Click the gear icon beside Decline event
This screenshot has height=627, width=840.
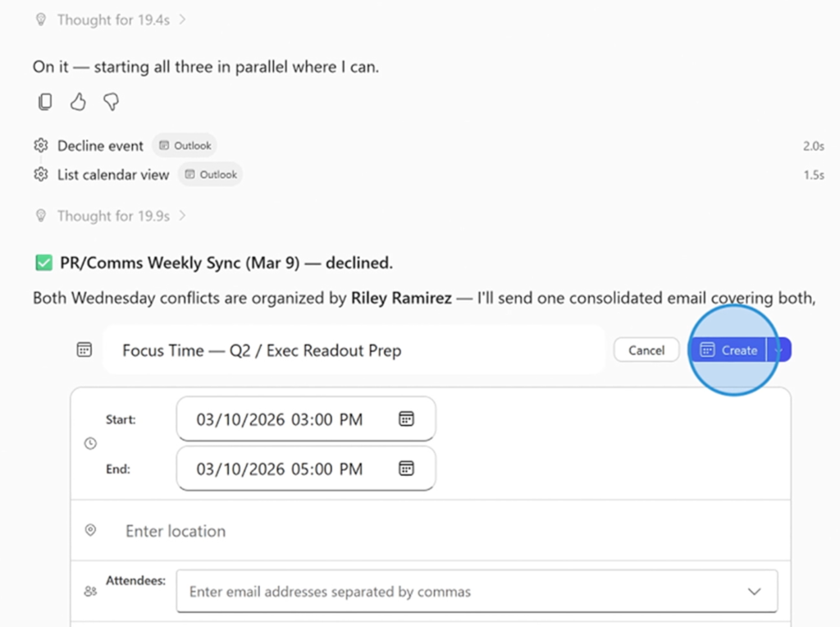coord(41,146)
